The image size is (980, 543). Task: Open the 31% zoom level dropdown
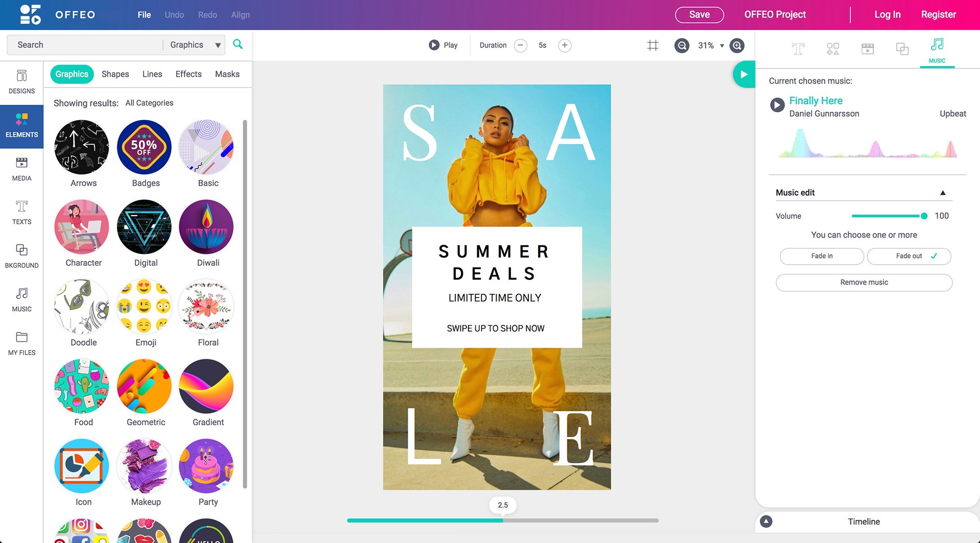pos(710,45)
